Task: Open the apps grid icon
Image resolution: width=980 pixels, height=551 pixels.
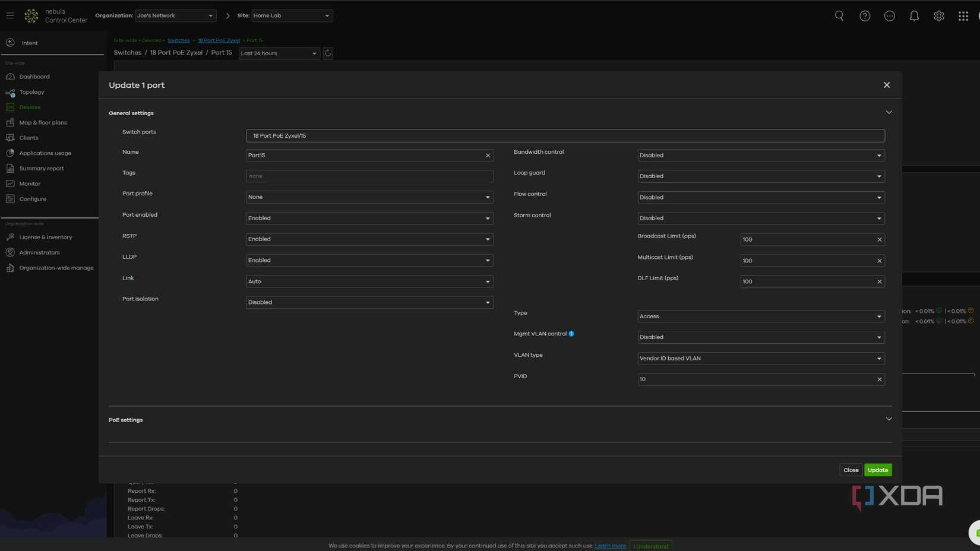Action: (x=963, y=16)
